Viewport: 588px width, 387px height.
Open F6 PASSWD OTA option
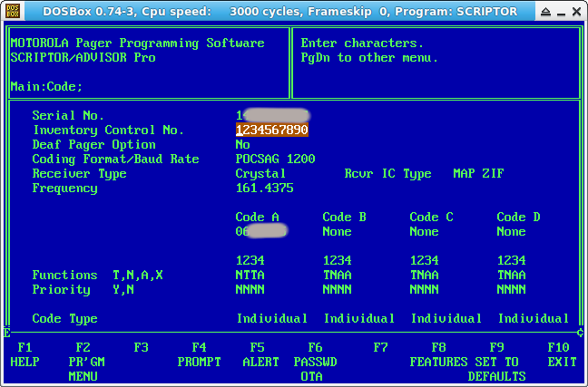[x=315, y=362]
